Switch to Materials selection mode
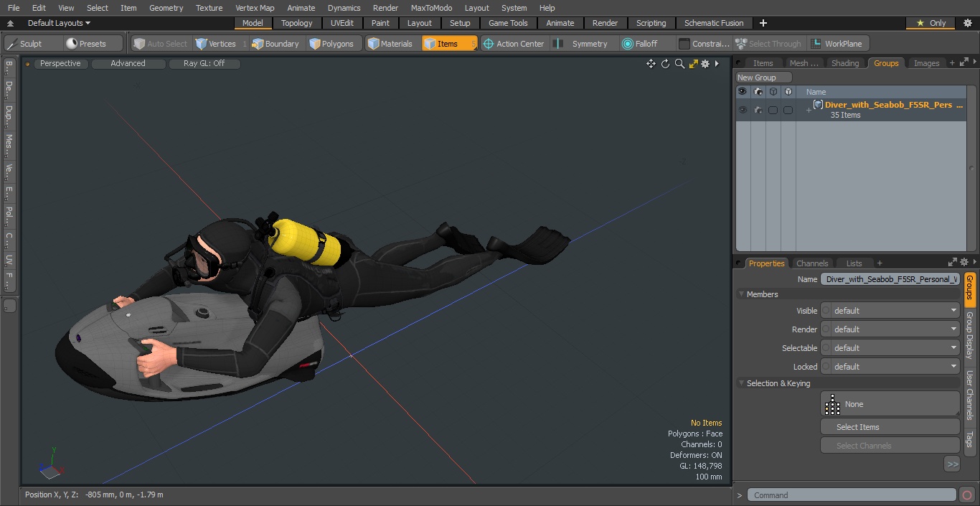 tap(390, 44)
